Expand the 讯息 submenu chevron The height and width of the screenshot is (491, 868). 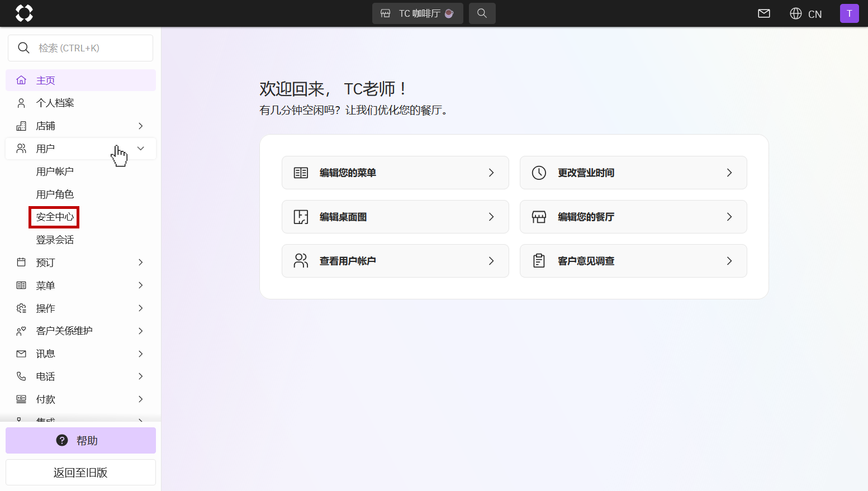click(x=141, y=354)
